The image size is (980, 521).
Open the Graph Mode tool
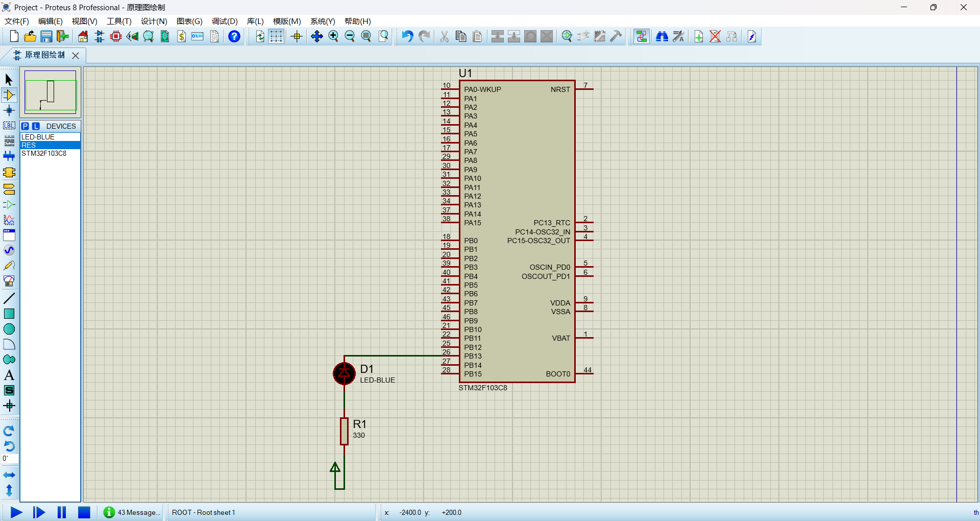(9, 220)
